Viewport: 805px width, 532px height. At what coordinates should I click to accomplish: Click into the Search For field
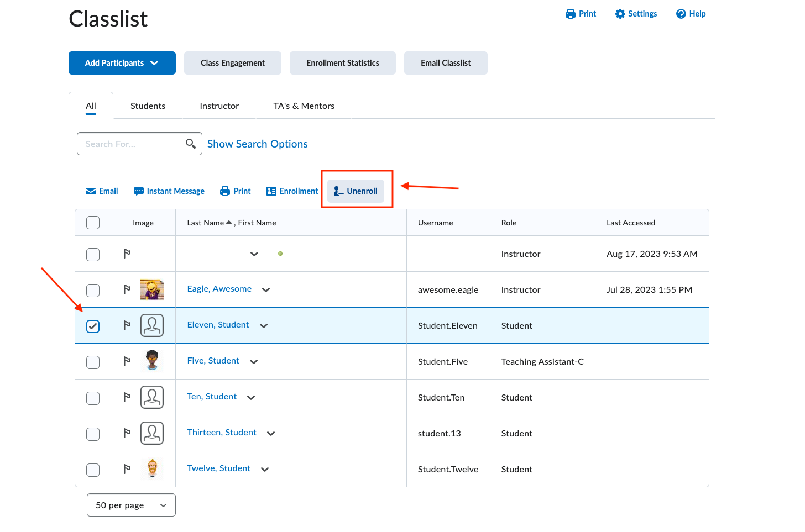[132, 144]
